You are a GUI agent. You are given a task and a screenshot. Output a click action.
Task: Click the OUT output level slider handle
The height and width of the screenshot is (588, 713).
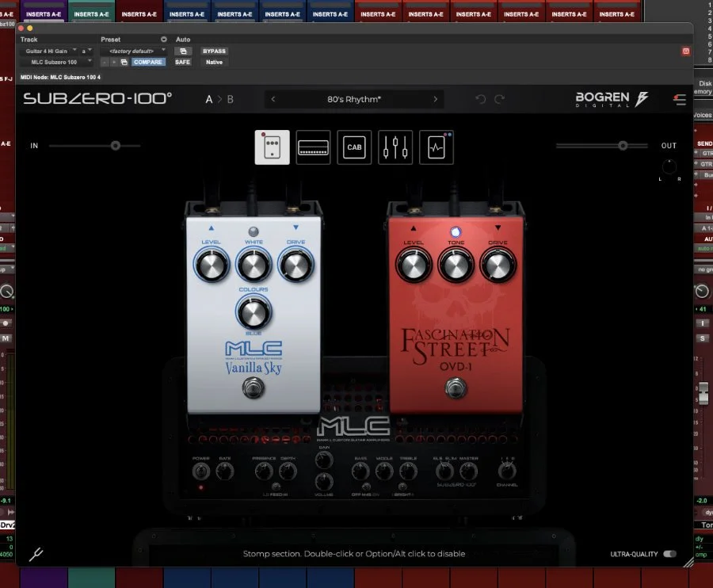623,146
